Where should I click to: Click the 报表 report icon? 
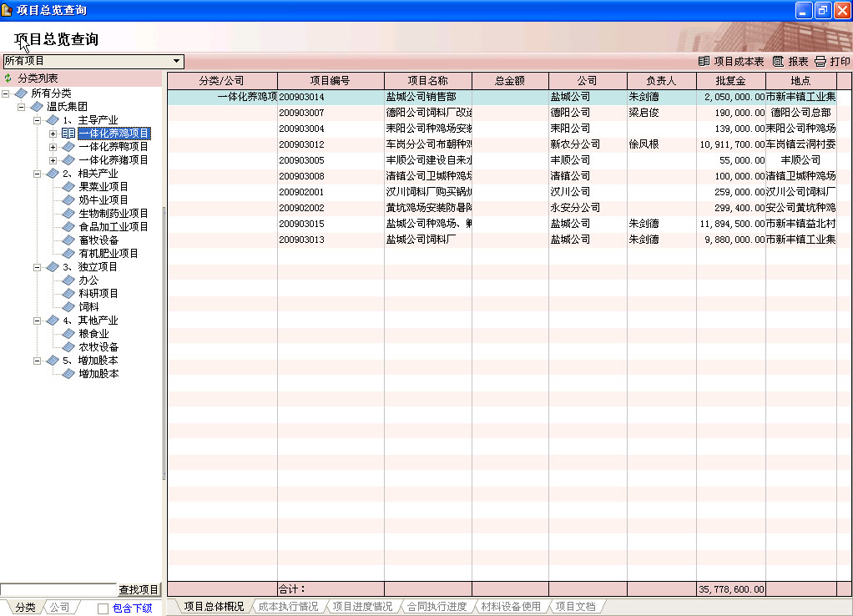click(778, 62)
